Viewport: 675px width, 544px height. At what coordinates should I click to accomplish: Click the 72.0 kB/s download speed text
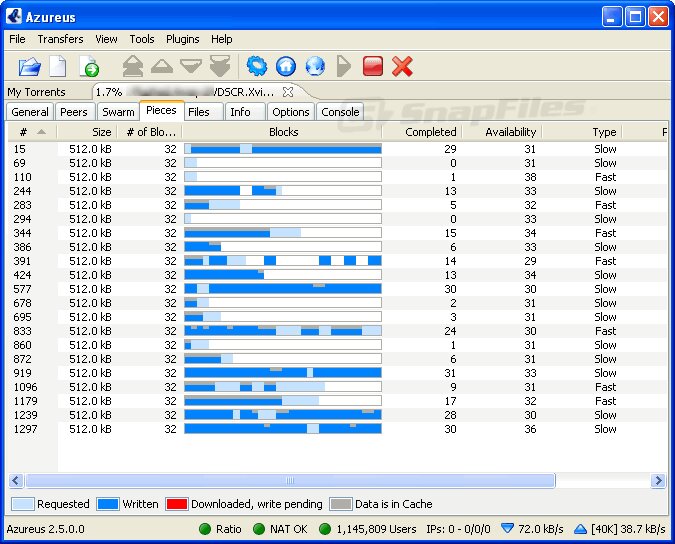coord(540,529)
